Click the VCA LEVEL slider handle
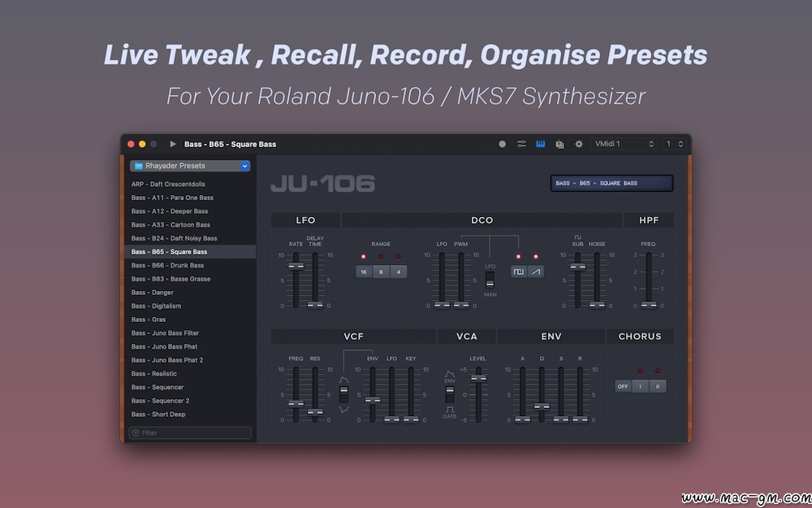Viewport: 812px width, 508px height. click(478, 379)
